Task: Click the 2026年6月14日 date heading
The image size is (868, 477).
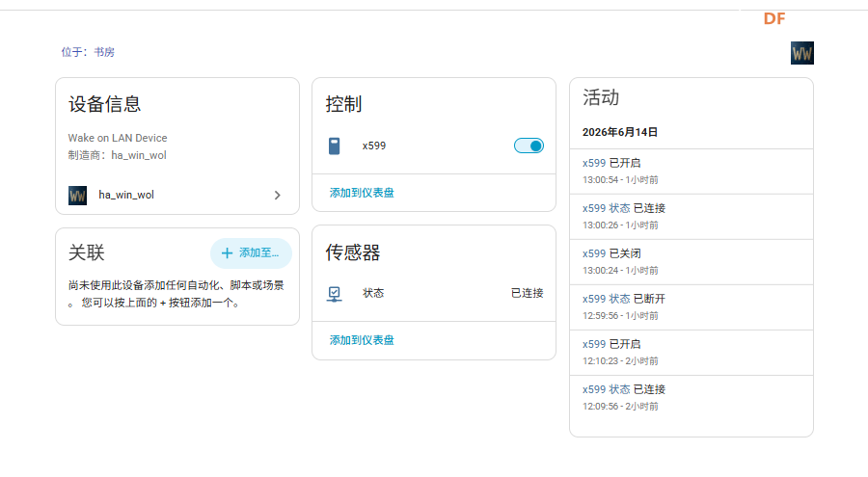Action: coord(620,132)
